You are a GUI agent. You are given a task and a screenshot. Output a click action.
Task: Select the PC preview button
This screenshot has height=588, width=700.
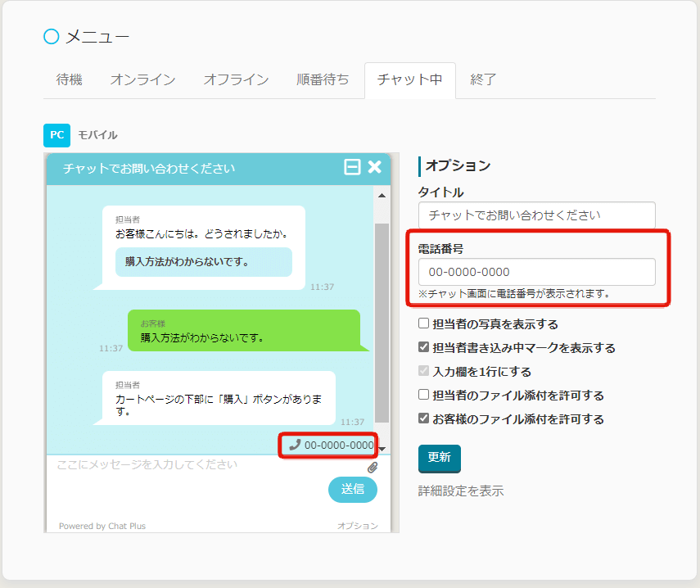(x=56, y=135)
